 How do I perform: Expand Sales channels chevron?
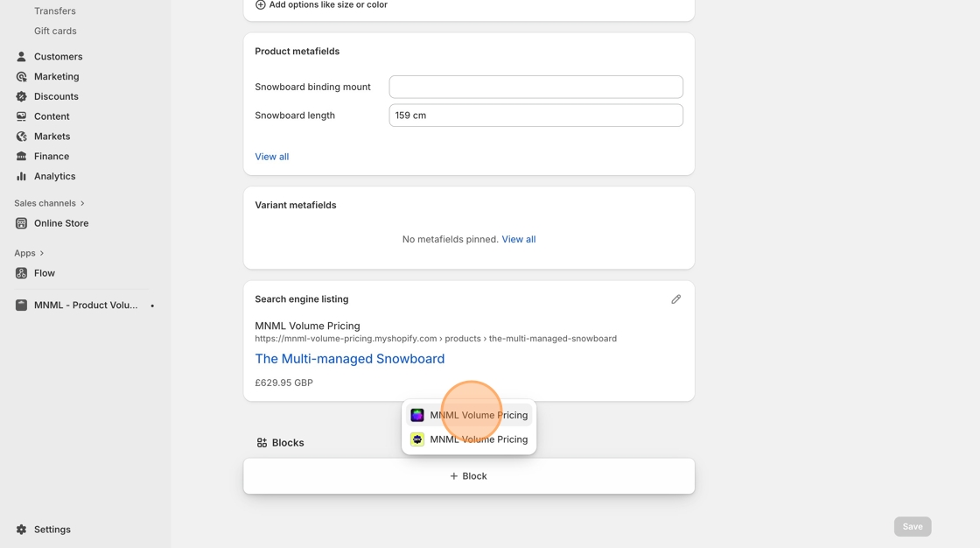click(x=82, y=203)
